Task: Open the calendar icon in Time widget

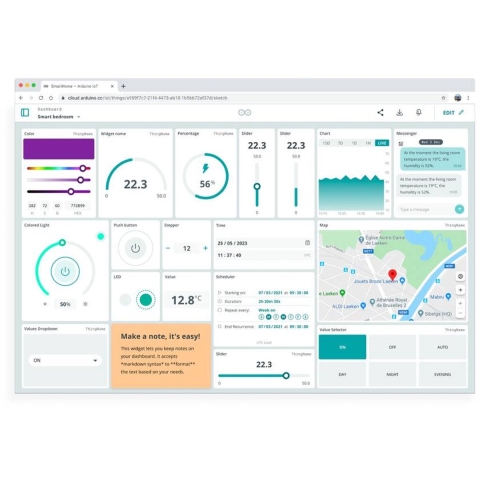Action: (x=307, y=243)
